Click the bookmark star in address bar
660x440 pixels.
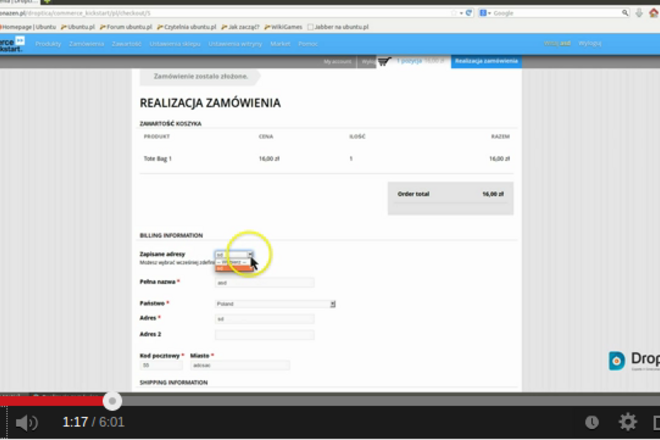(x=454, y=13)
